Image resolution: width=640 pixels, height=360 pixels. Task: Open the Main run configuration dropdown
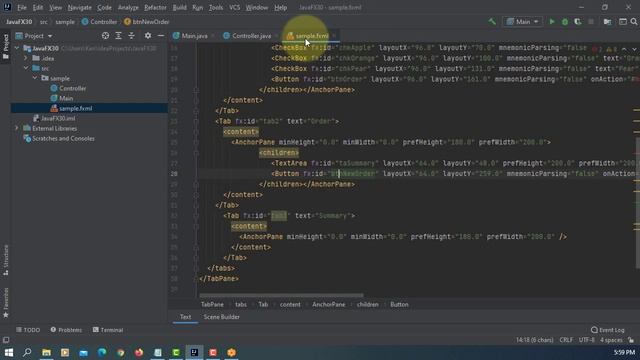coord(522,22)
